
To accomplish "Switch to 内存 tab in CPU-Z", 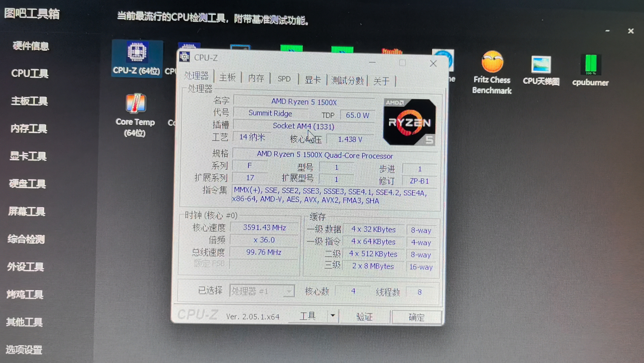I will [256, 78].
